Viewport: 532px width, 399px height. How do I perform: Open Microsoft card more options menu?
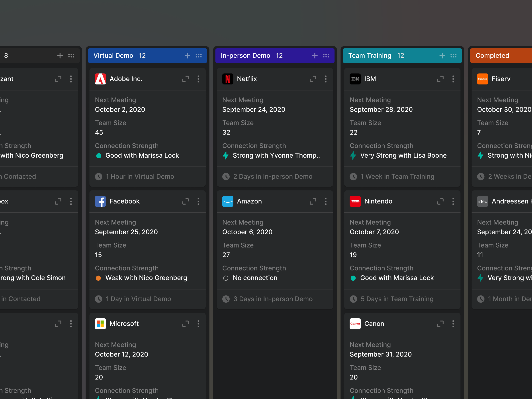pyautogui.click(x=198, y=324)
